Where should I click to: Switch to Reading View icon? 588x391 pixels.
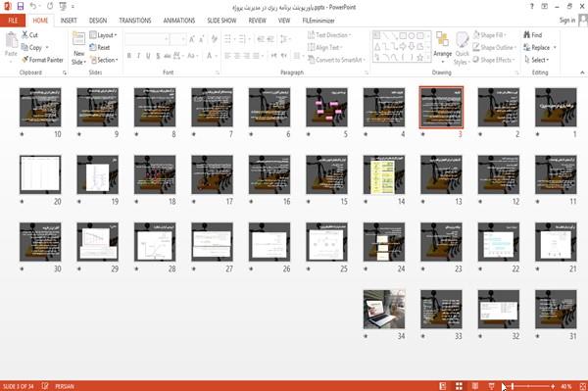point(475,386)
